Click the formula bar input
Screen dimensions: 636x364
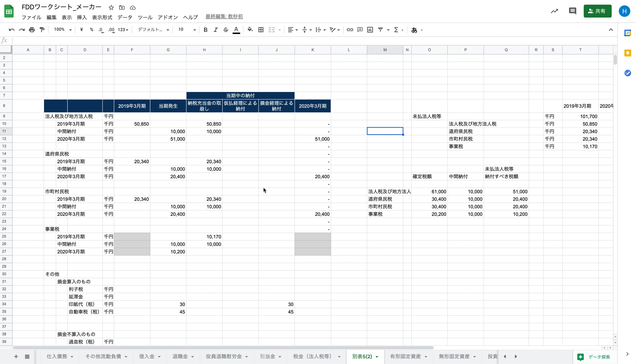(303, 40)
